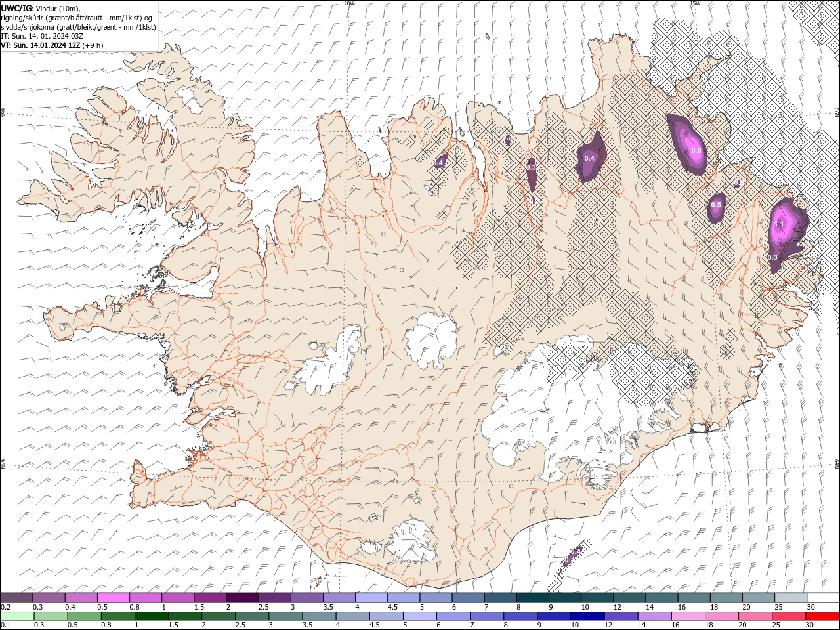Click the '0.1' value in the bottom legend row
Image resolution: width=840 pixels, height=630 pixels.
[5, 625]
